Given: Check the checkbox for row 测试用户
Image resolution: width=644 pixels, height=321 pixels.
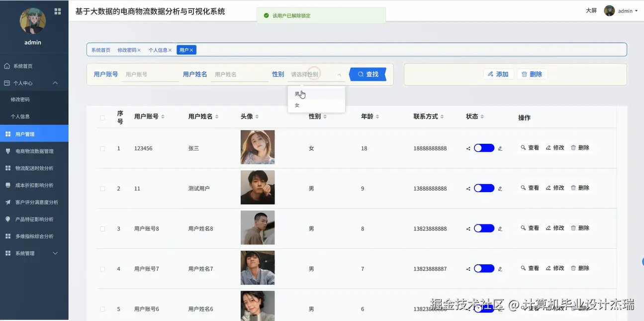Looking at the screenshot, I should (102, 189).
